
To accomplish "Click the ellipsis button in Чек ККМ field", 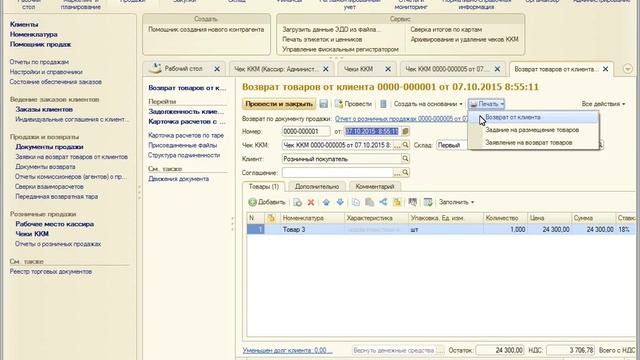I will click(397, 145).
